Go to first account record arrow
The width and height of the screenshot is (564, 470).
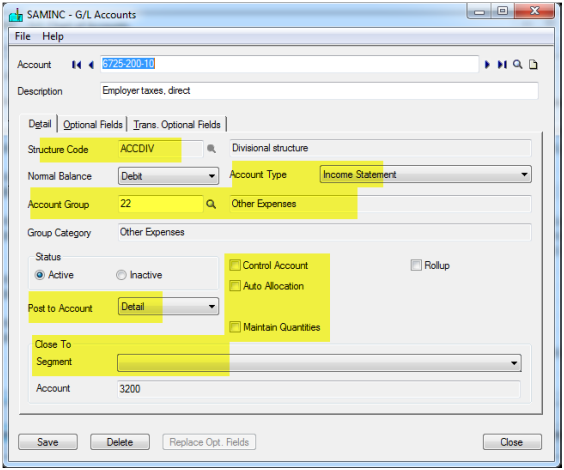tap(76, 65)
